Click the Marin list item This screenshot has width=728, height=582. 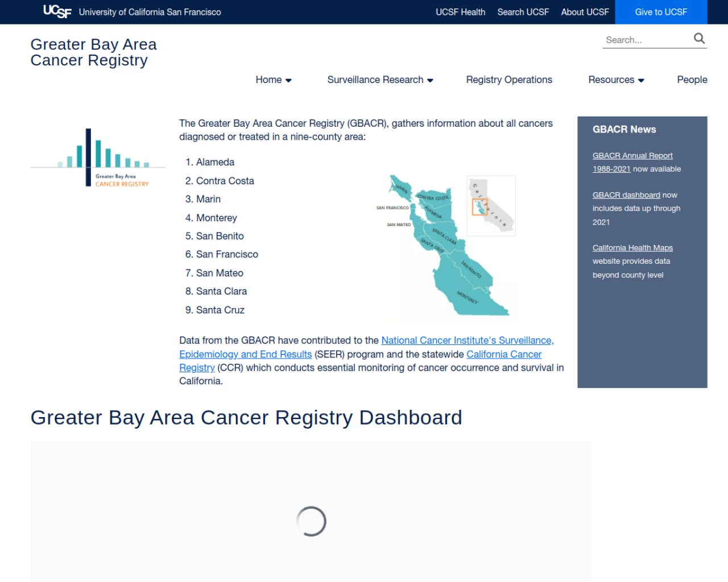(208, 199)
